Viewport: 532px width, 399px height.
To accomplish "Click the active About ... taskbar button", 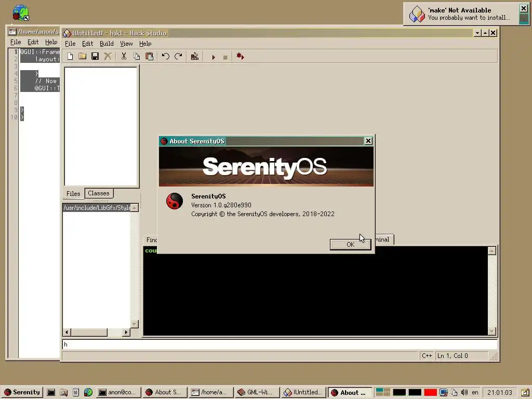I will coord(350,392).
